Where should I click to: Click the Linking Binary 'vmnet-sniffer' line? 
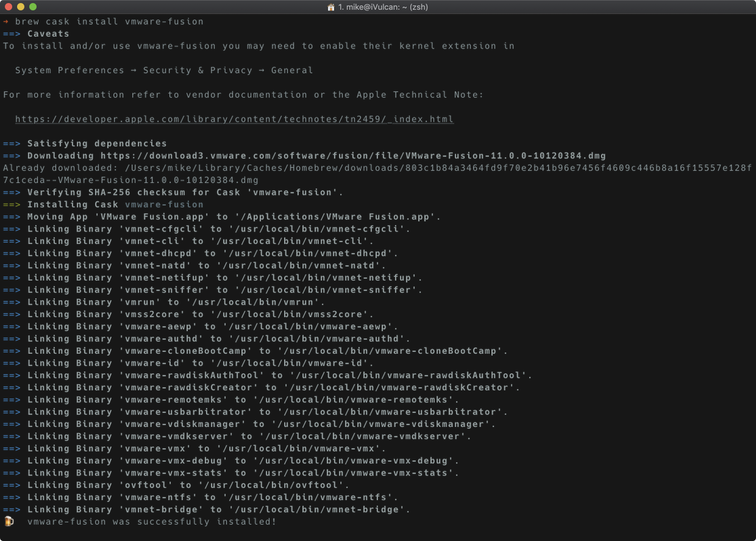click(x=213, y=289)
